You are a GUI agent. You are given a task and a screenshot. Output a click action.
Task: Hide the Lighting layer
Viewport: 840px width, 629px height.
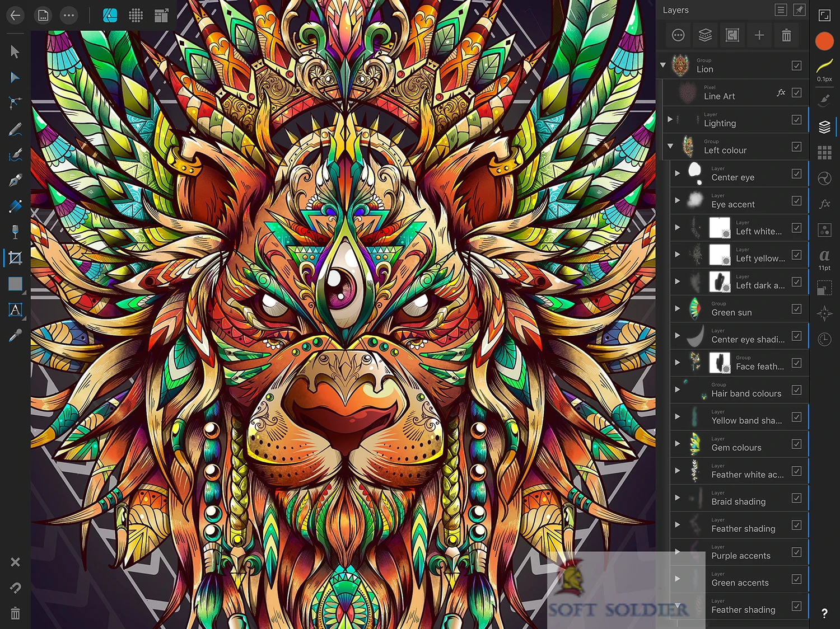[796, 119]
